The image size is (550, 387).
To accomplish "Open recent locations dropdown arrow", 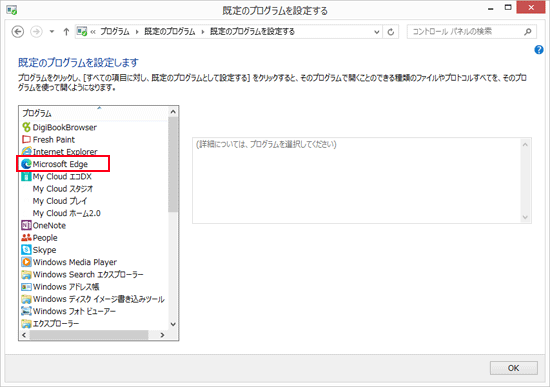I will coord(52,32).
